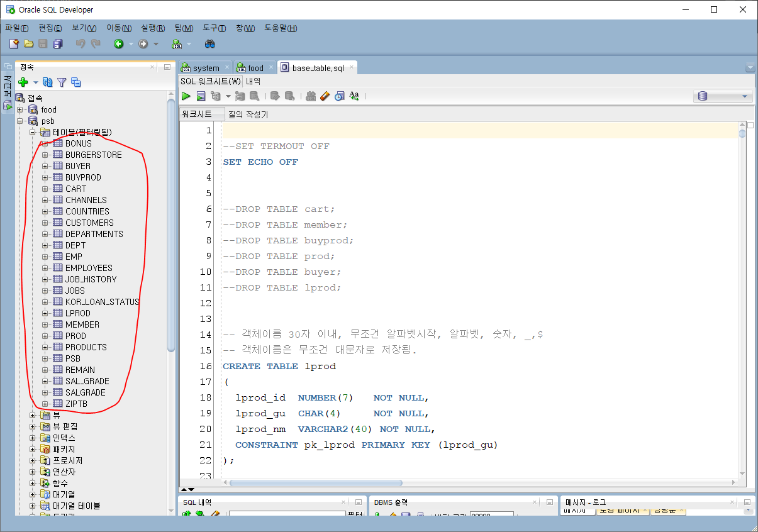
Task: Open the Reports sidebar icon on left edge
Action: 8,106
